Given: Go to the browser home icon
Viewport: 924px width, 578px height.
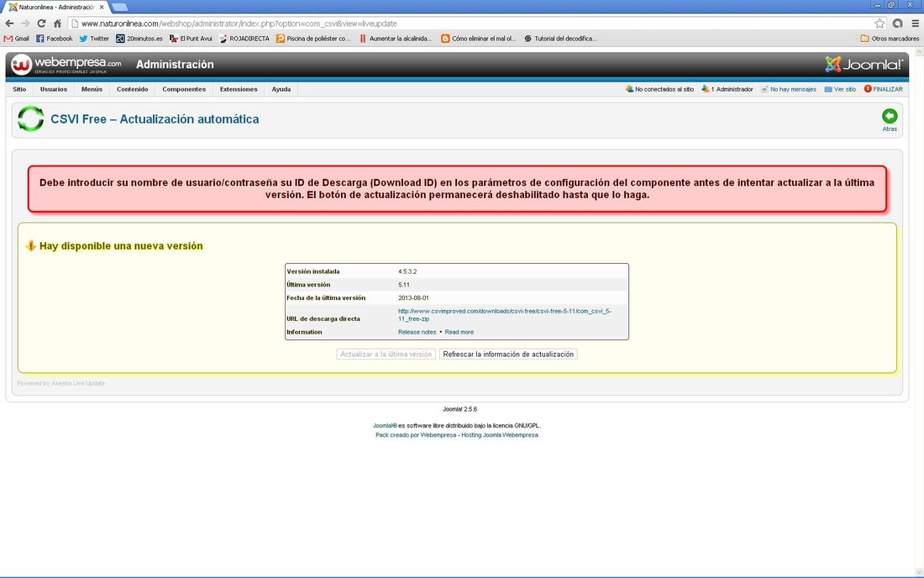Looking at the screenshot, I should pos(57,24).
